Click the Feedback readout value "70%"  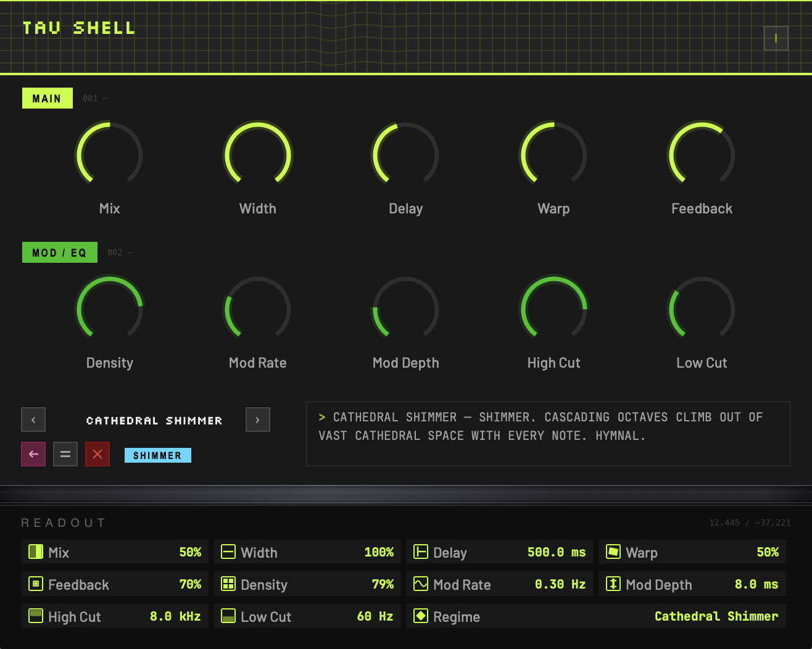[190, 584]
